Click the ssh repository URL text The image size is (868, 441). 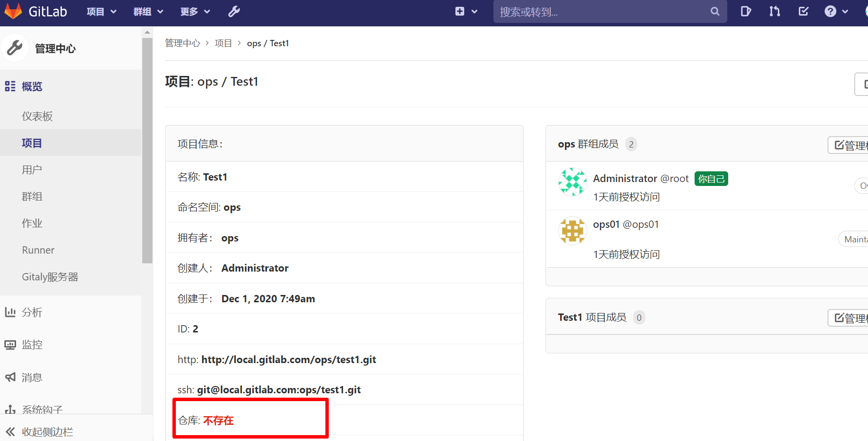point(279,390)
